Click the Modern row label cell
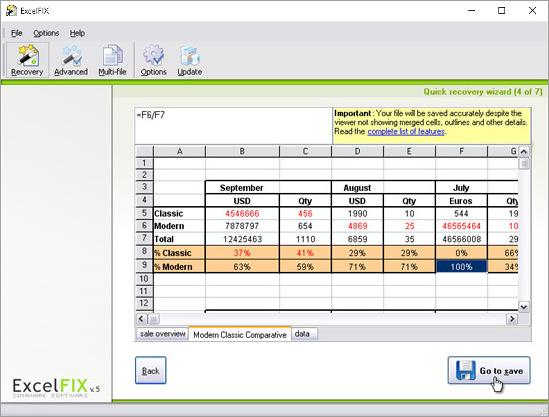 (x=179, y=226)
